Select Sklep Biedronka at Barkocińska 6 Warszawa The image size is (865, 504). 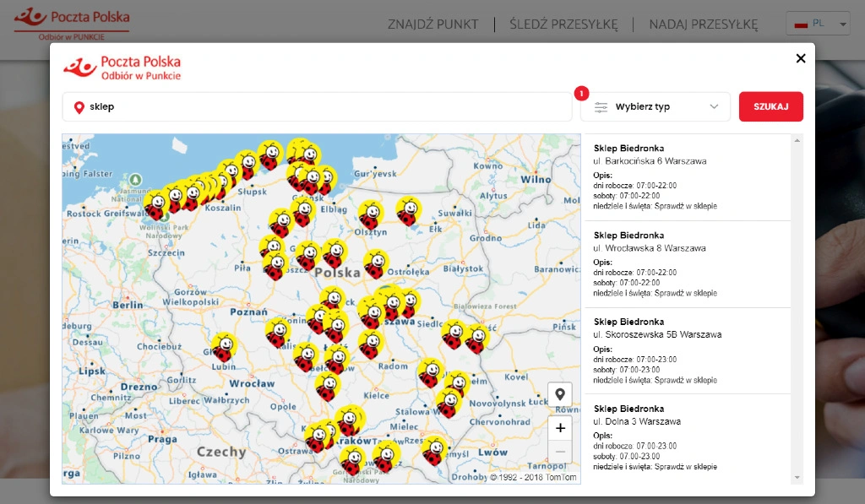pyautogui.click(x=688, y=177)
